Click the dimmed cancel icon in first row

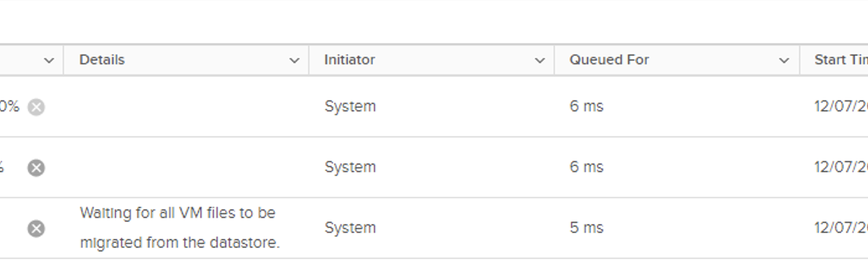[36, 107]
